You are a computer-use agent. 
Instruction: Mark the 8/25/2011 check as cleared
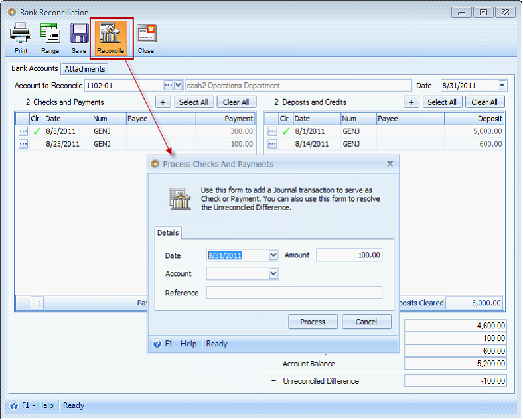37,144
